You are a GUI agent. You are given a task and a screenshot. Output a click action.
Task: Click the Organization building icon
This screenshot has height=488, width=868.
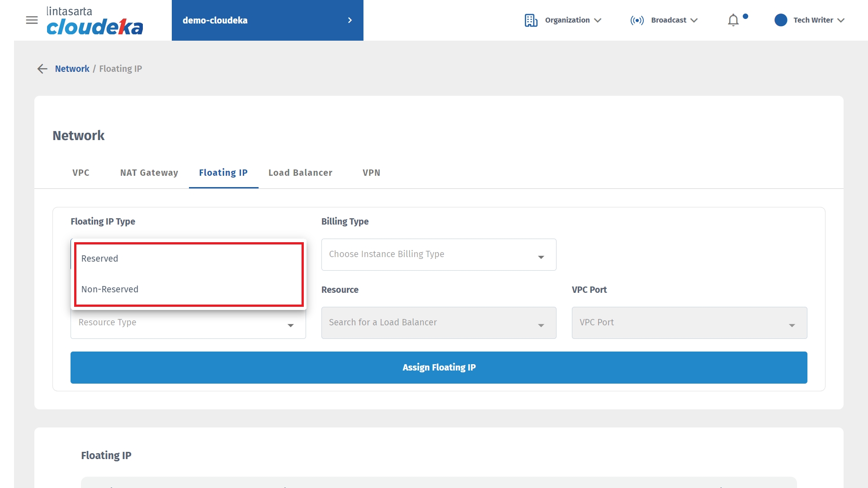pyautogui.click(x=531, y=20)
